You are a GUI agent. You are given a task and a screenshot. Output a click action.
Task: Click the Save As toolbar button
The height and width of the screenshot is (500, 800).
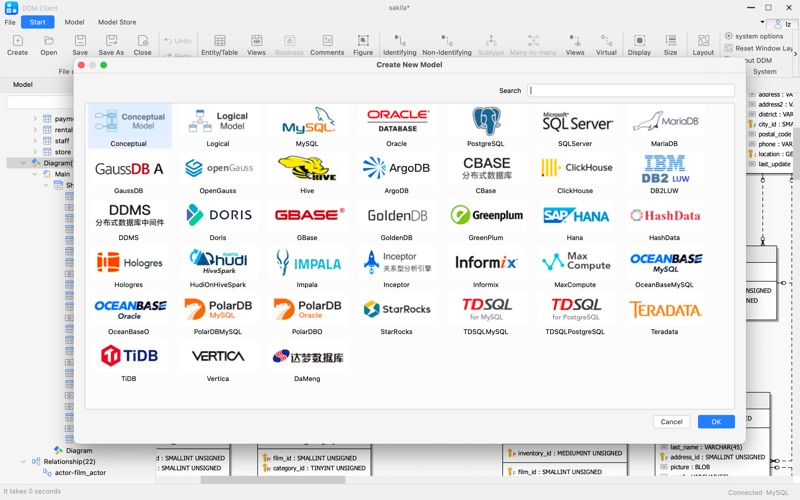tap(111, 45)
